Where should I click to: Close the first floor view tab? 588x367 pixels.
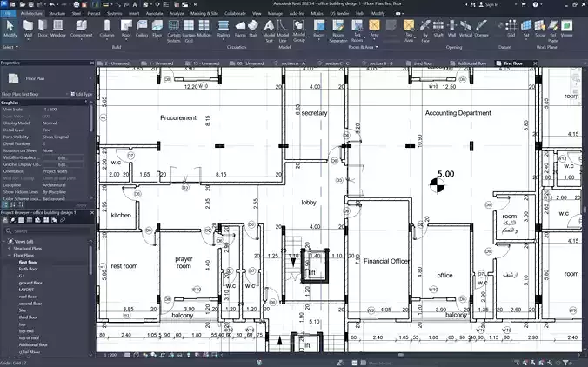point(535,63)
